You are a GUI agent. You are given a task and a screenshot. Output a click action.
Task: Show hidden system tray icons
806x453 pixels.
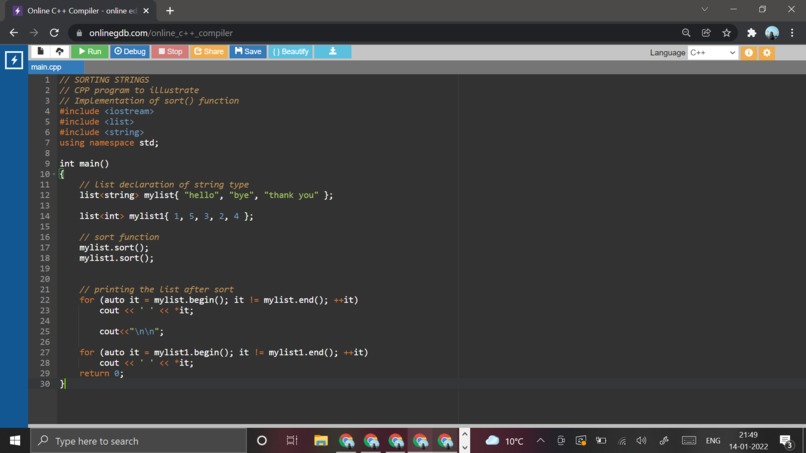pyautogui.click(x=540, y=441)
